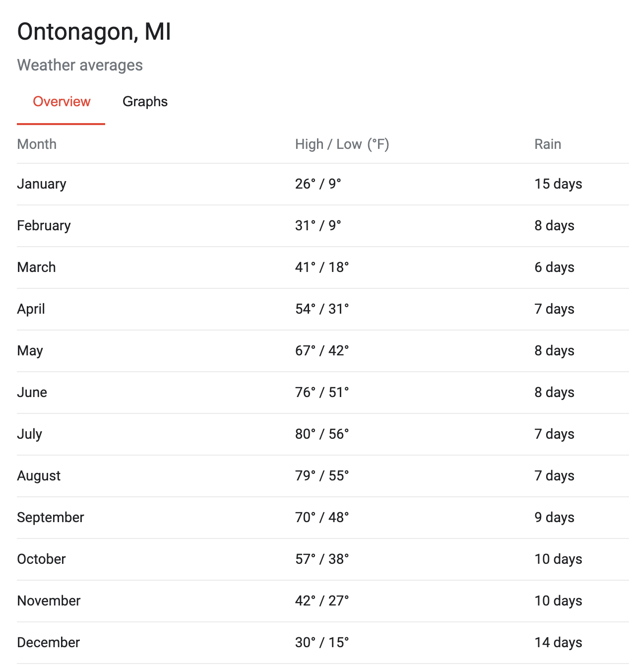Click December rain value 14 days
The width and height of the screenshot is (629, 672).
(x=559, y=643)
